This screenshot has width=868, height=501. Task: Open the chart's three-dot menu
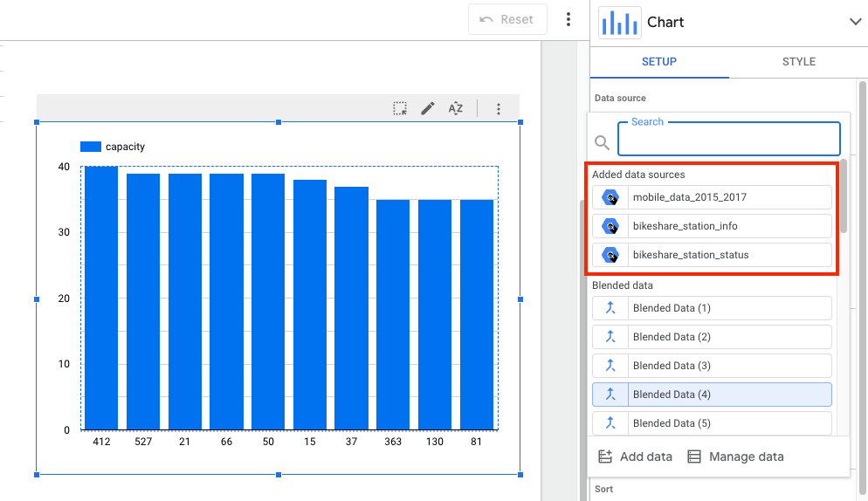499,108
